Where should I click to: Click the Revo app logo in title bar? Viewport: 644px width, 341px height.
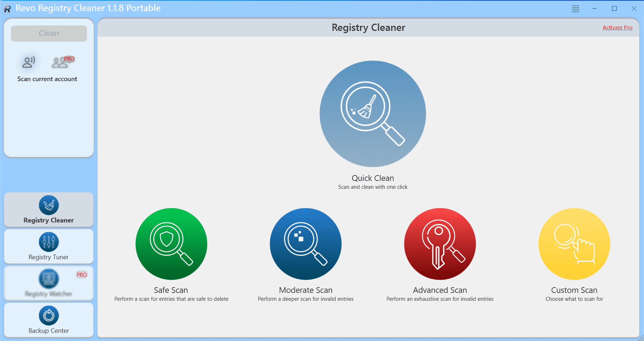point(8,9)
